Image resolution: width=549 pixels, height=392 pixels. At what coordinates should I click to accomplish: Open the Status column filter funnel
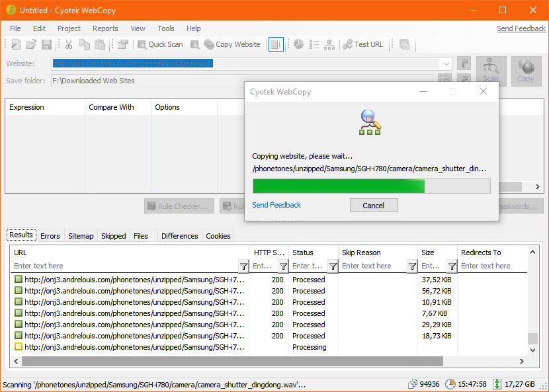click(x=333, y=266)
